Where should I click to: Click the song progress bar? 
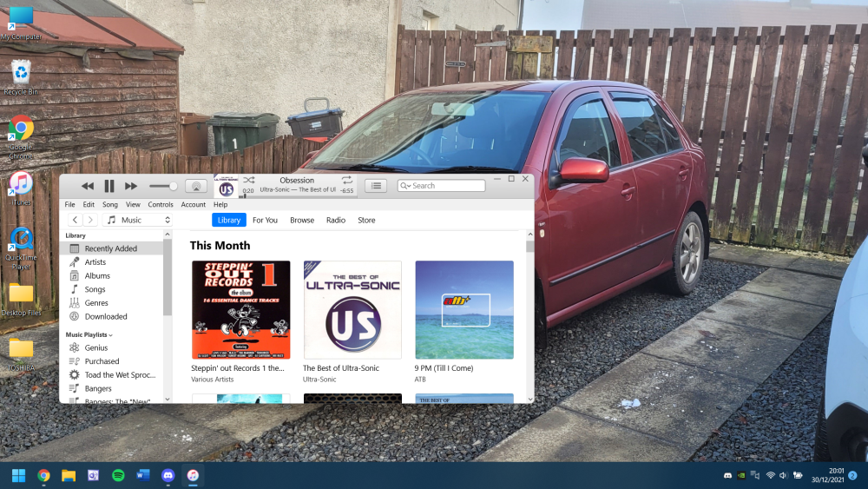click(x=299, y=195)
